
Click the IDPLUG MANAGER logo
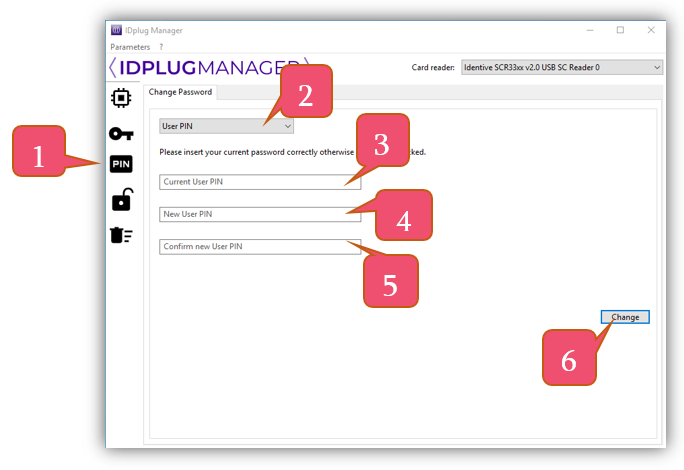pyautogui.click(x=210, y=67)
